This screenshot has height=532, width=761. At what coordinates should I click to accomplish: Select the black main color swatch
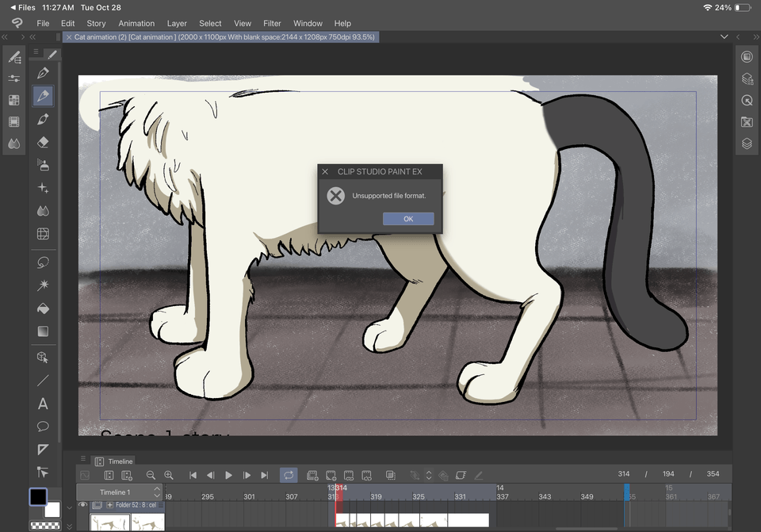(x=38, y=496)
